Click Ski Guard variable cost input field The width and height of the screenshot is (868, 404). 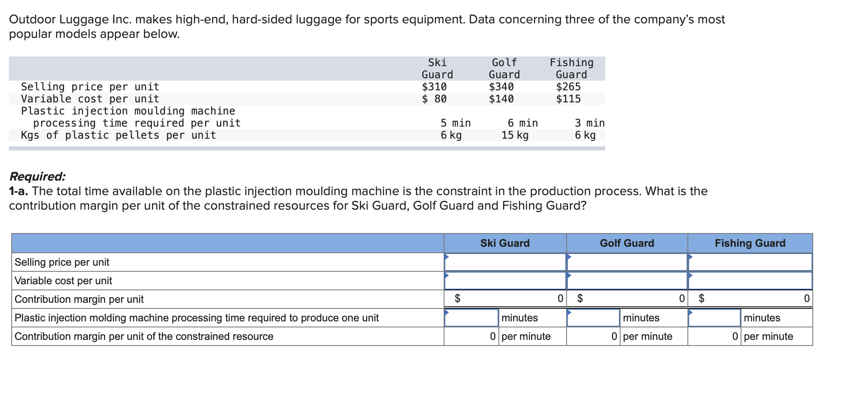coord(505,281)
